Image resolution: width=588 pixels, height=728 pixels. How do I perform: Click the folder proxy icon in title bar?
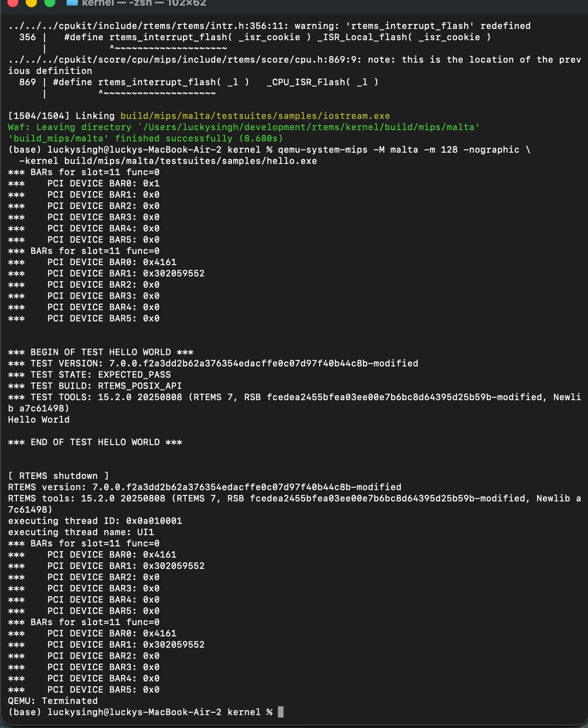pos(72,2)
